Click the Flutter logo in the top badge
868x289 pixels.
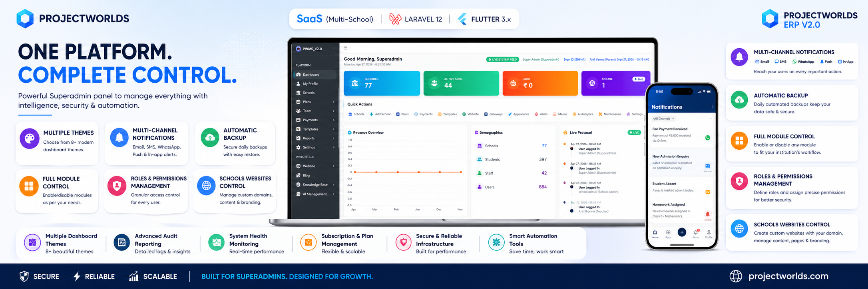tap(462, 19)
